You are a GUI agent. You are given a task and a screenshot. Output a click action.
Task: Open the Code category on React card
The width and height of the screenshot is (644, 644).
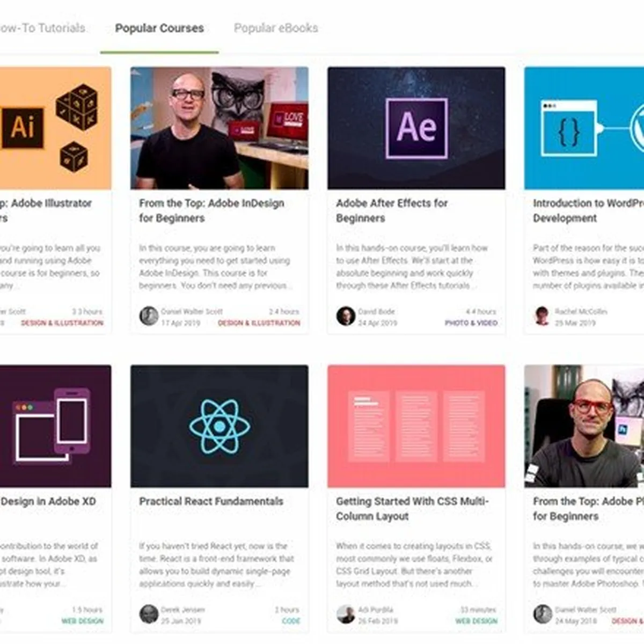pos(291,621)
